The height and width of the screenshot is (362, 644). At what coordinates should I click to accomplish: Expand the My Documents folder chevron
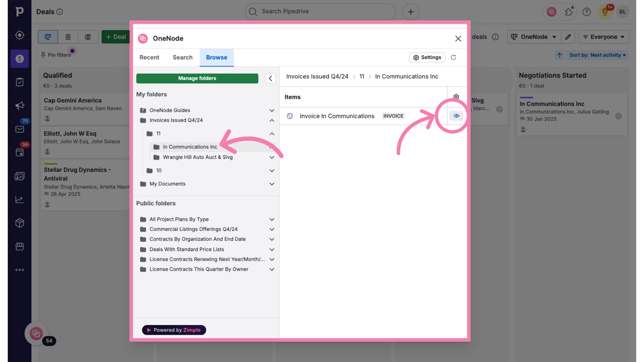[x=272, y=184]
